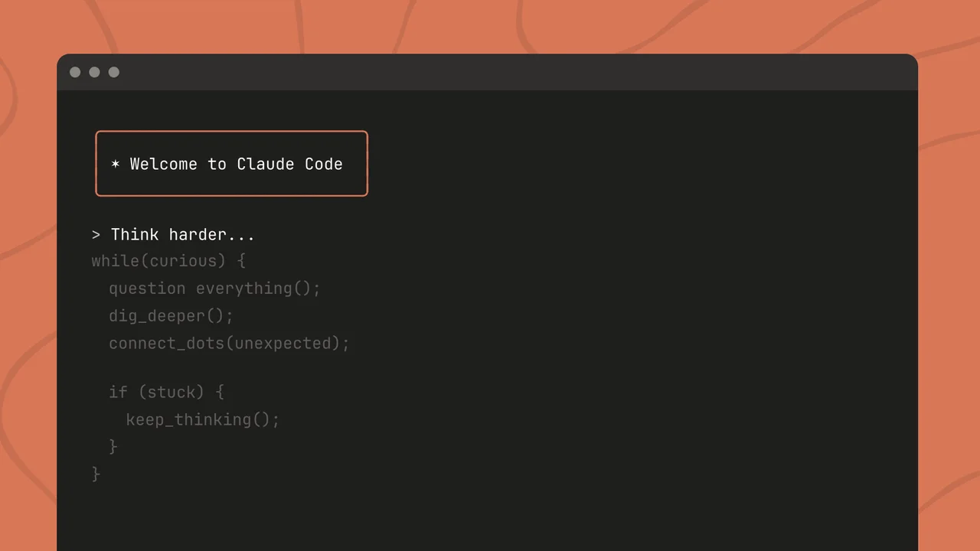Click the leftmost window control dot

75,72
